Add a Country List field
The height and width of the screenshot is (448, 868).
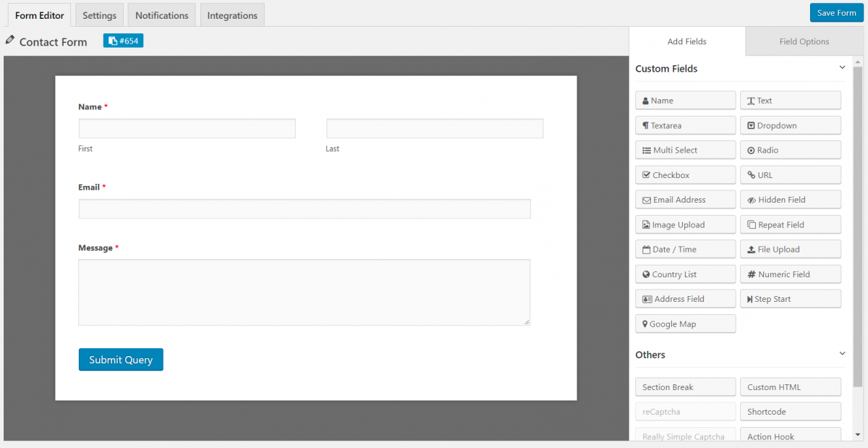[684, 274]
